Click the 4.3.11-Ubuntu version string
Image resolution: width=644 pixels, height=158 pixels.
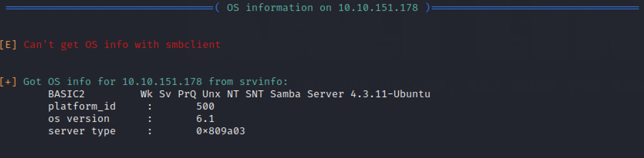(x=390, y=94)
